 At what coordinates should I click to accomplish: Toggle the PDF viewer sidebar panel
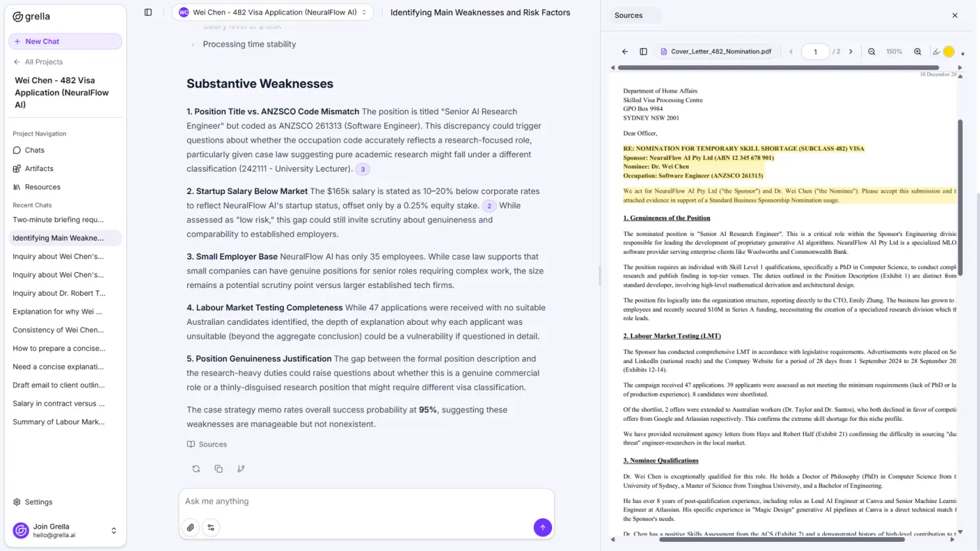tap(643, 52)
